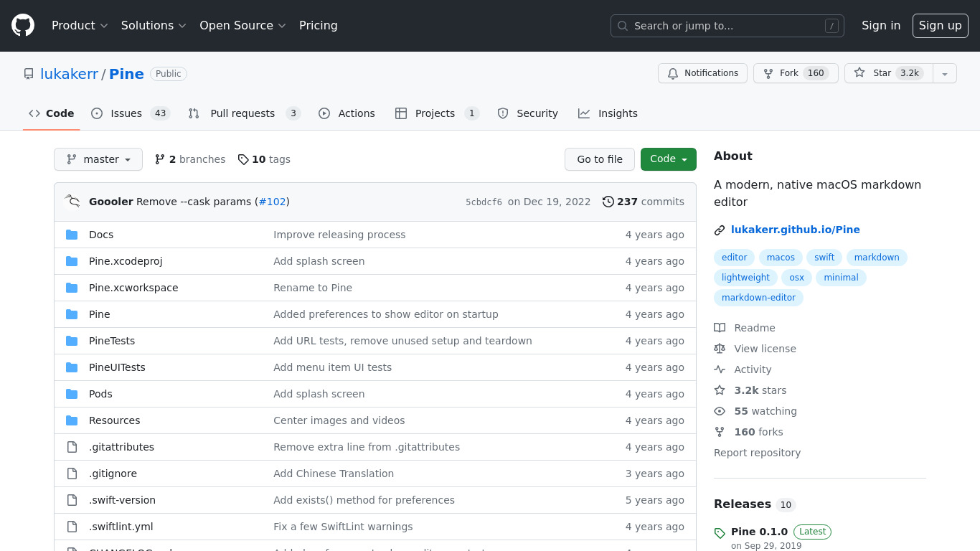View the 10 tags link
The height and width of the screenshot is (551, 980).
(264, 159)
